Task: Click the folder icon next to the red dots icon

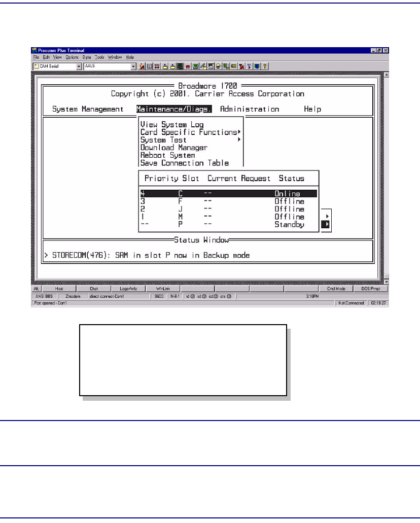Action: click(x=165, y=66)
